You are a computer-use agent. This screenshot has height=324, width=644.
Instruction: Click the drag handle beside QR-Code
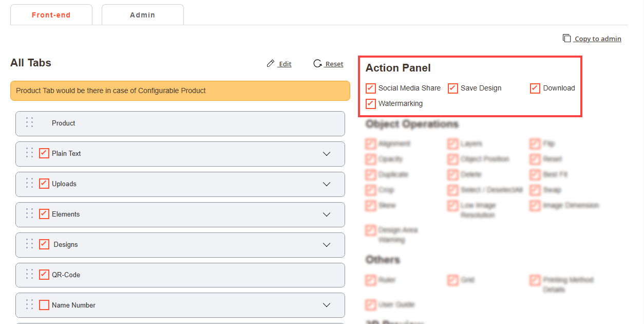click(30, 275)
